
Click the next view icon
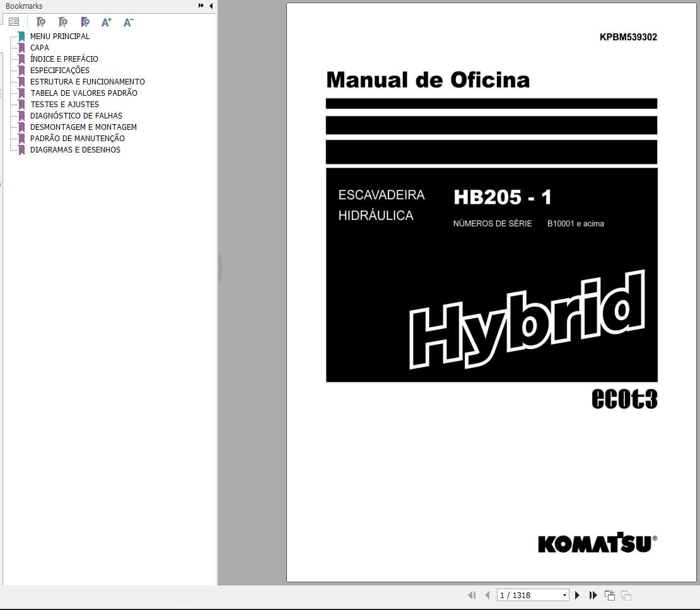tap(626, 595)
